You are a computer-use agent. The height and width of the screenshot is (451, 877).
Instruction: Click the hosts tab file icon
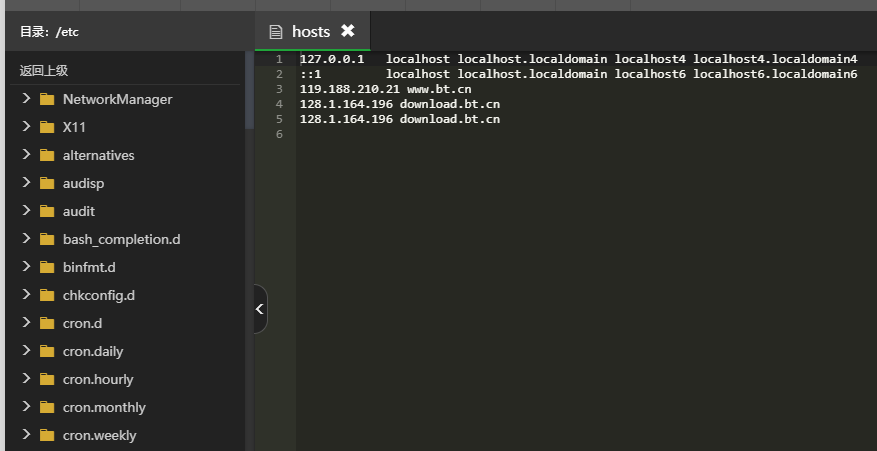pos(275,31)
